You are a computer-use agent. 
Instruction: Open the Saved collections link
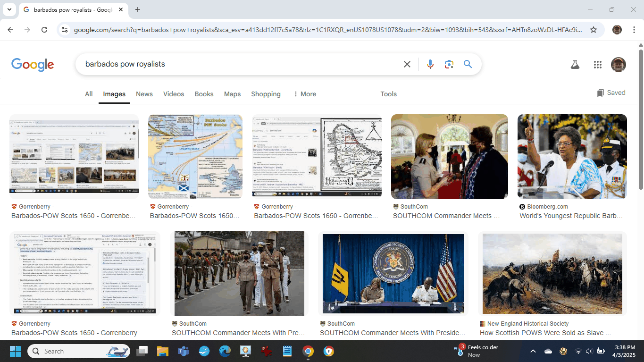[x=611, y=93]
